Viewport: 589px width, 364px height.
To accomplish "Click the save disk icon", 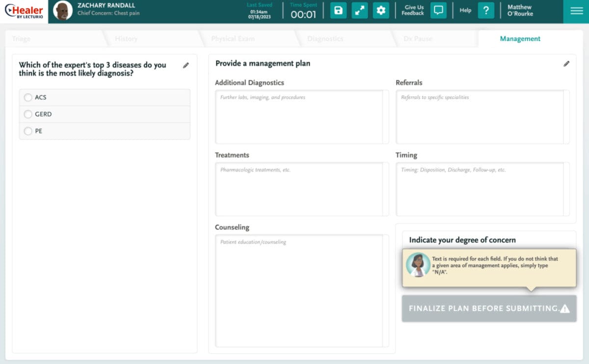I will [338, 11].
